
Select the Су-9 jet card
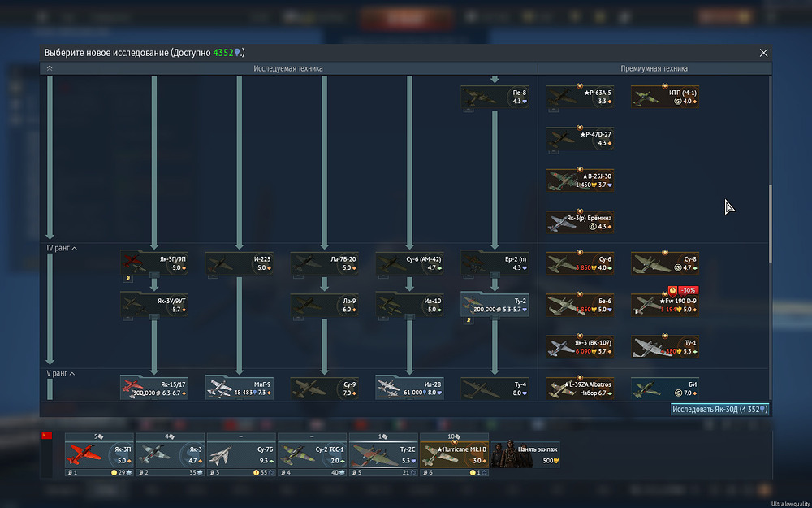click(324, 389)
